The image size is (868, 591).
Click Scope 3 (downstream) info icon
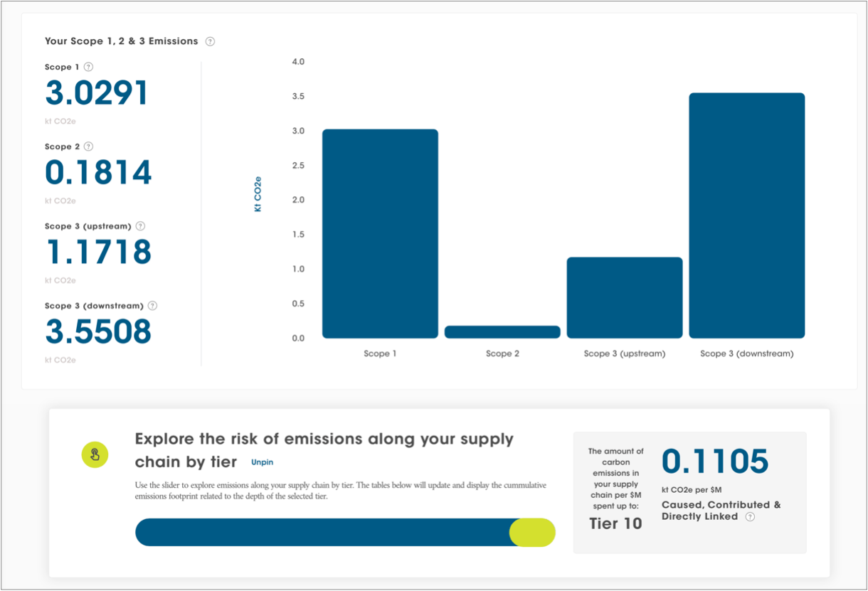tap(152, 306)
